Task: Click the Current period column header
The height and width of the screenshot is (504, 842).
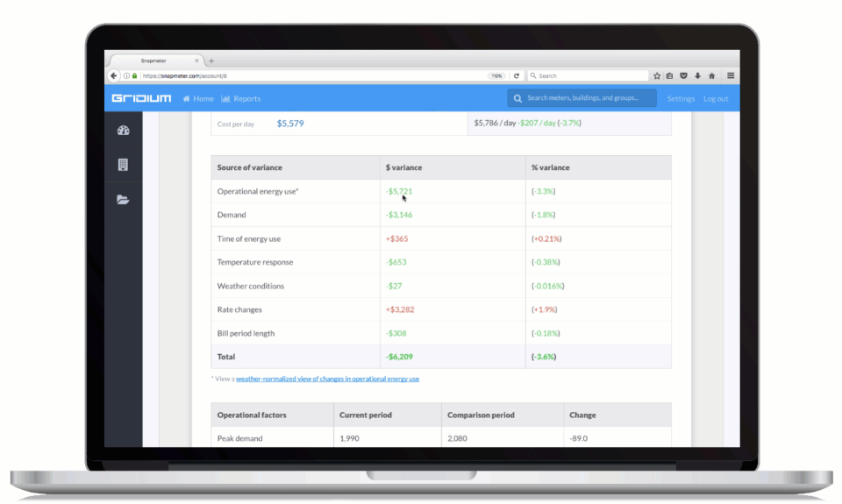Action: point(366,415)
